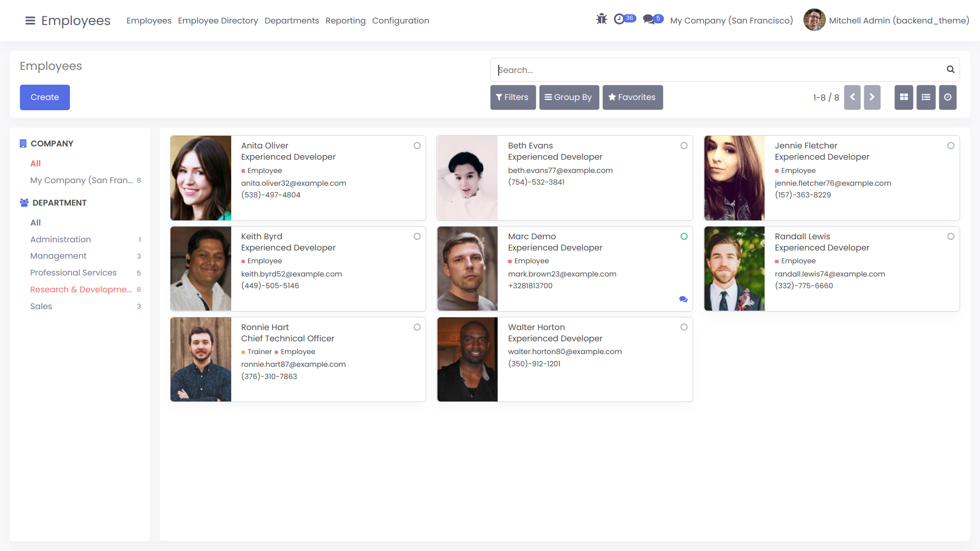
Task: Open the conversations chat bubbles icon
Action: pos(649,19)
